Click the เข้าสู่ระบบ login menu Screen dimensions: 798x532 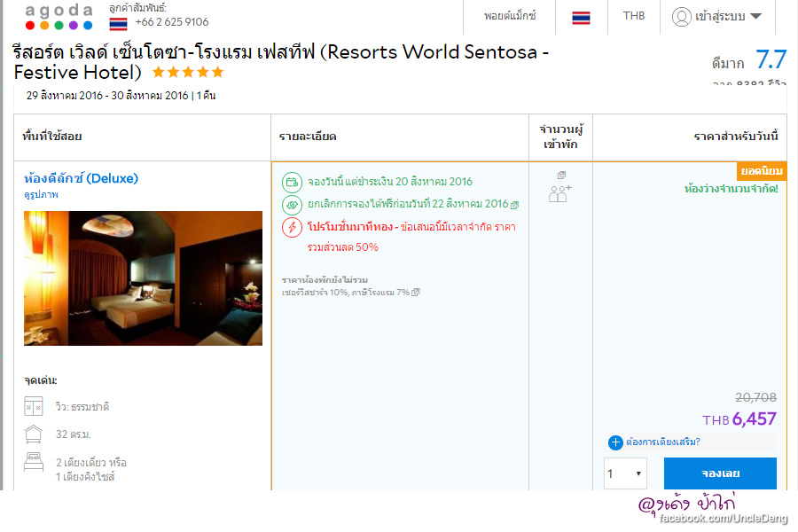[x=719, y=17]
